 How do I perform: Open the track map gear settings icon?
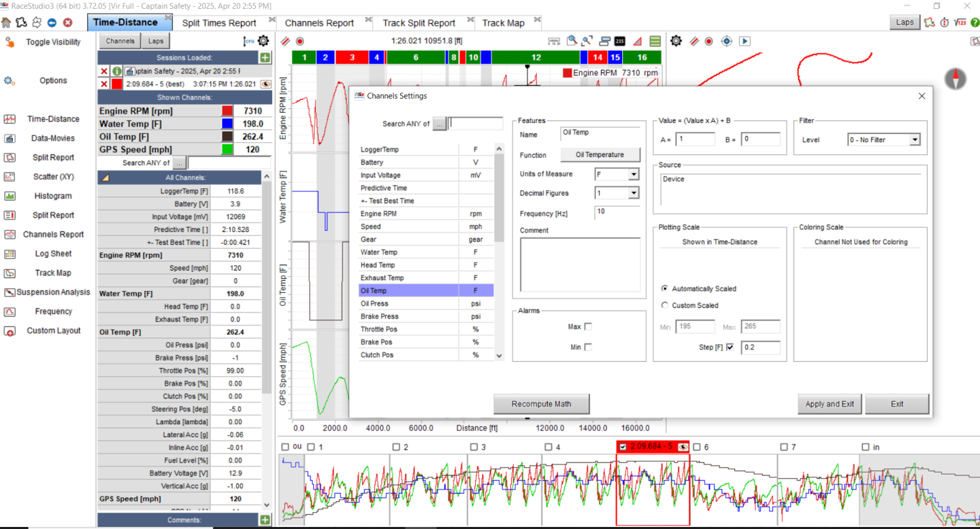point(676,41)
